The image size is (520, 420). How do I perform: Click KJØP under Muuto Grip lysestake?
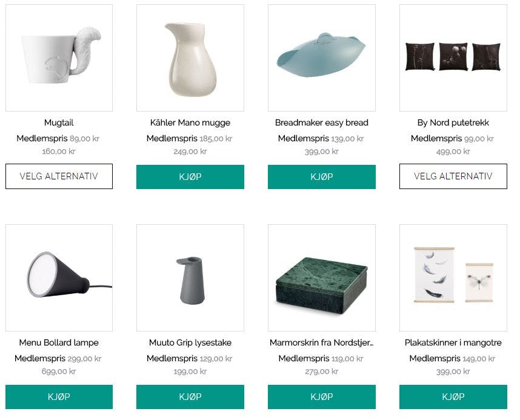coord(190,397)
